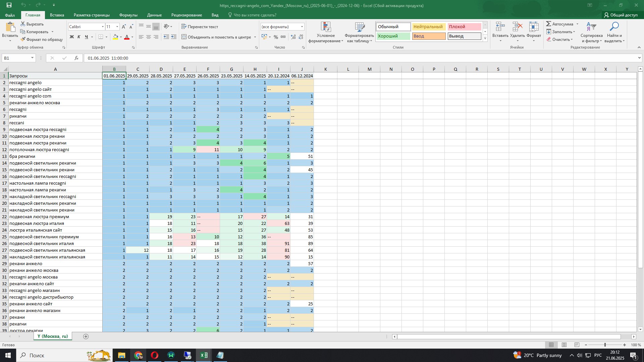Add a new sheet with plus icon

tap(86, 337)
